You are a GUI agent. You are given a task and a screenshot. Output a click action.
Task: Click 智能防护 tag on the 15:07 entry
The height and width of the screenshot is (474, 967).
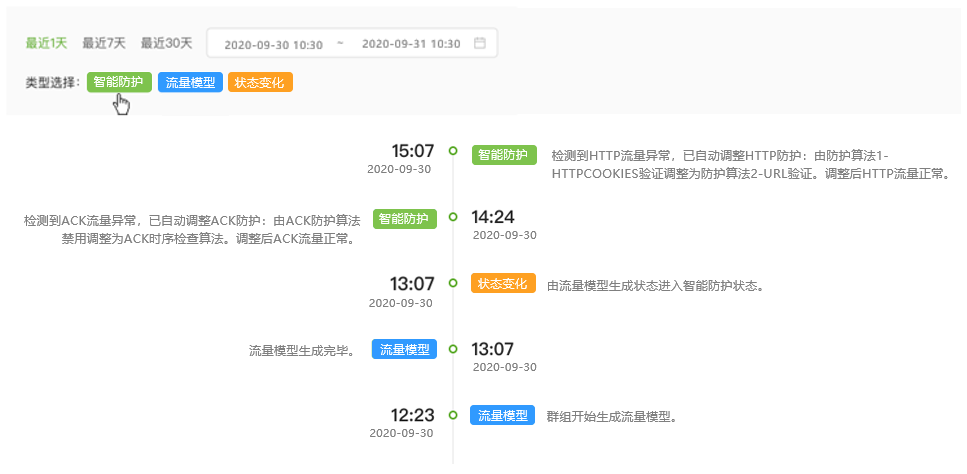coord(504,155)
